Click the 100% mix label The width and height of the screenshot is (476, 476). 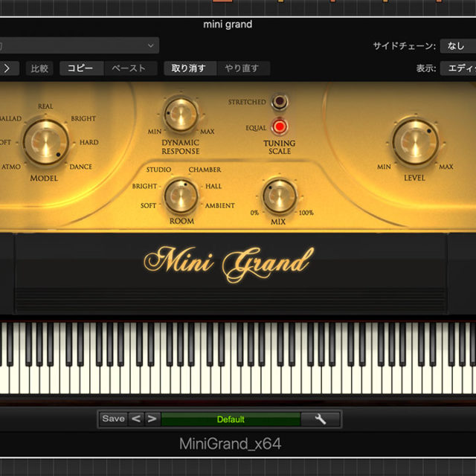coord(306,213)
